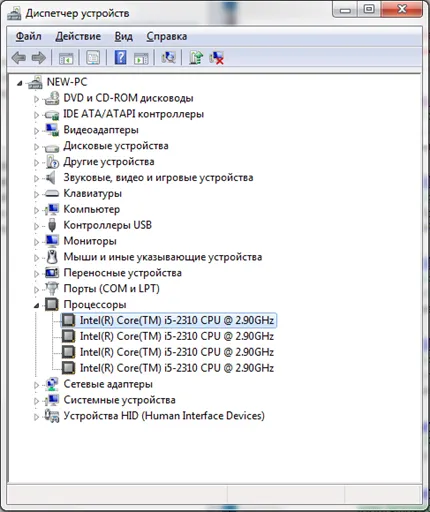Click Scan for hardware changes icon
Viewport: 430px width, 512px height.
tap(169, 58)
